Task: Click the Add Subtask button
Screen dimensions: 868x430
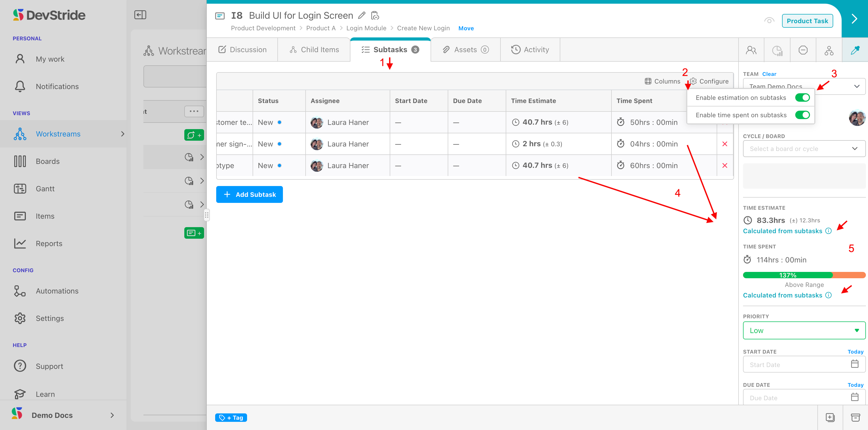Action: pyautogui.click(x=249, y=195)
